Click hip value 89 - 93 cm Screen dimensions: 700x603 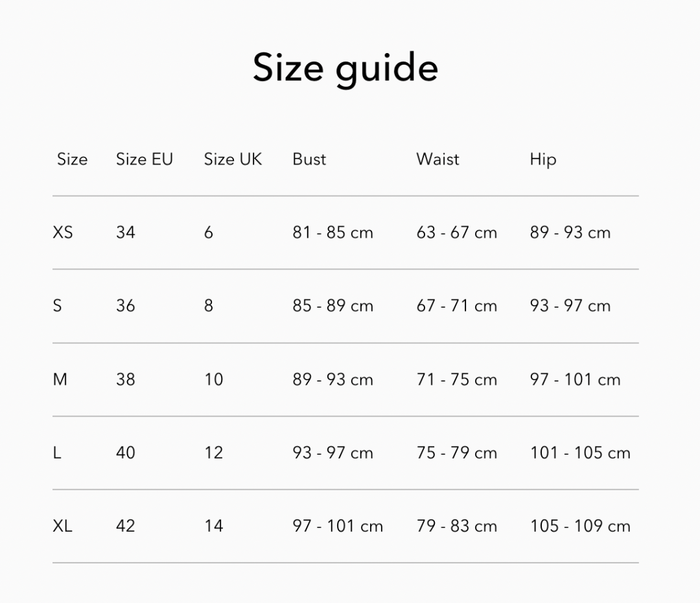570,233
